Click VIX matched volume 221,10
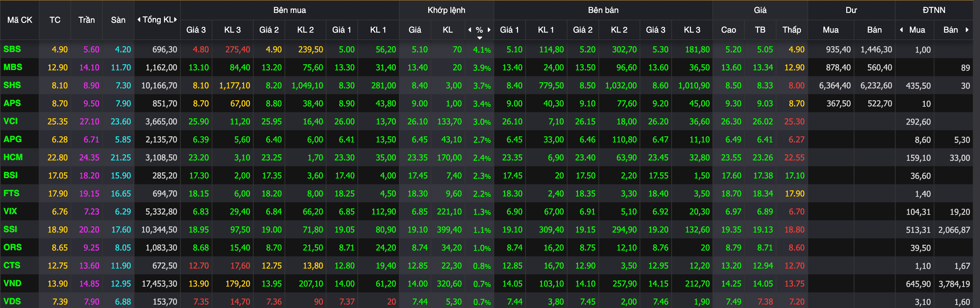The width and height of the screenshot is (980, 308). coord(449,211)
